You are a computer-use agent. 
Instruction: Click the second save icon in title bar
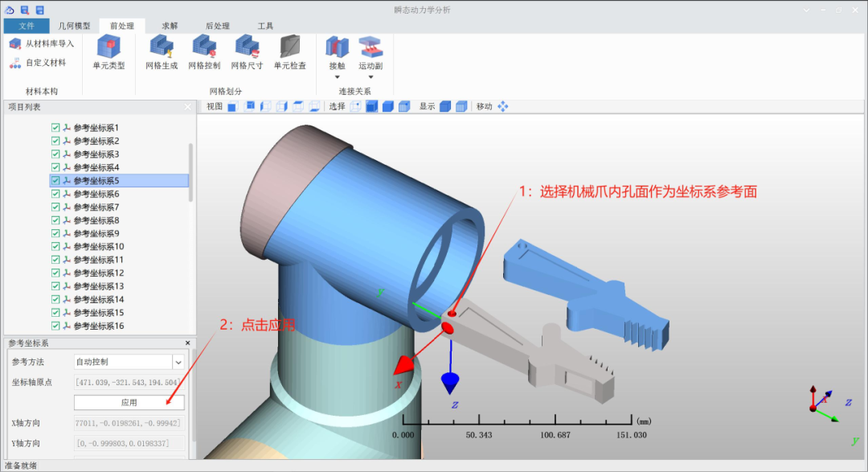40,10
